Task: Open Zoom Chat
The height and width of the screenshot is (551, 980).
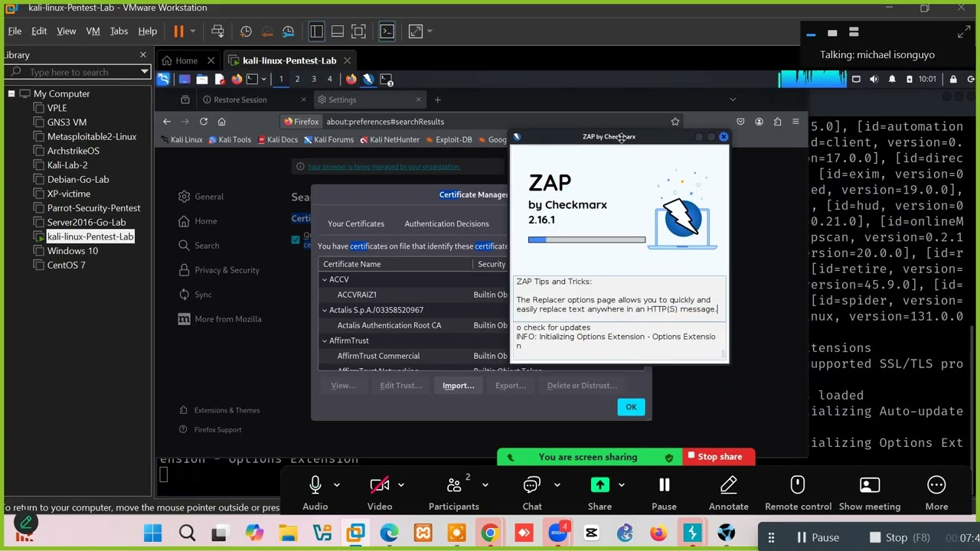Action: (532, 492)
